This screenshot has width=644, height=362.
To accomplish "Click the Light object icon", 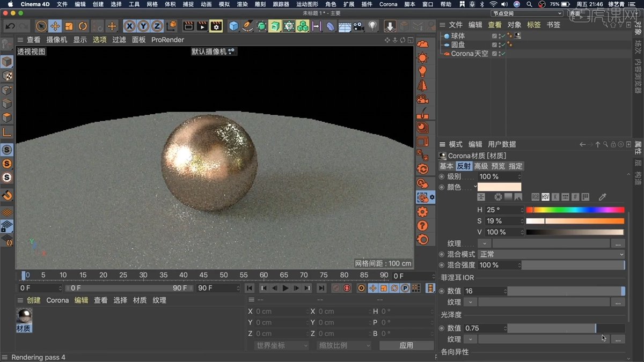I will [x=372, y=26].
